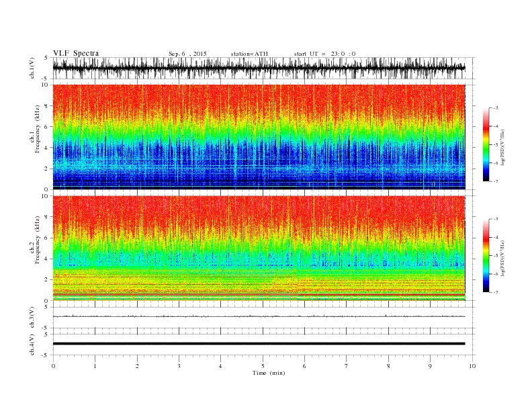Click time axis tick label "4"
The height and width of the screenshot is (411, 532).
(220, 366)
